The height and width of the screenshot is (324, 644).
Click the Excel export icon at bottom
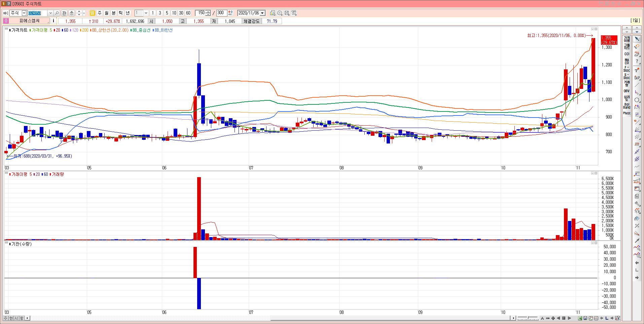click(580, 318)
